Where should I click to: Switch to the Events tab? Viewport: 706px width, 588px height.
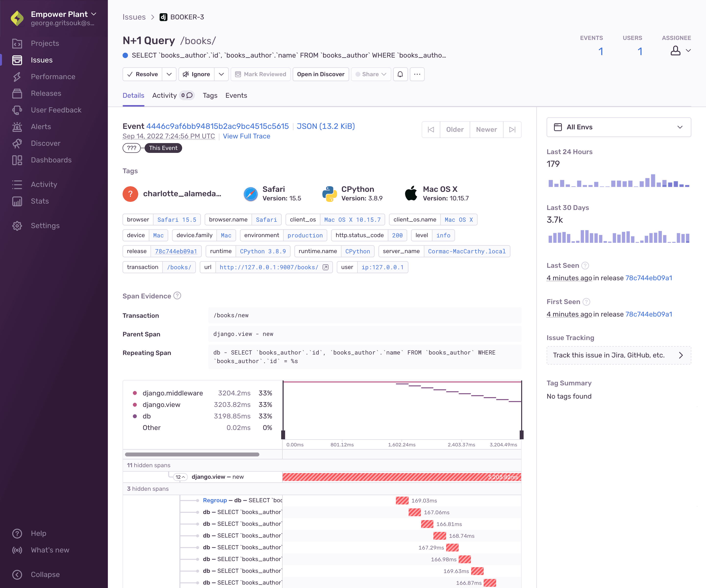236,96
